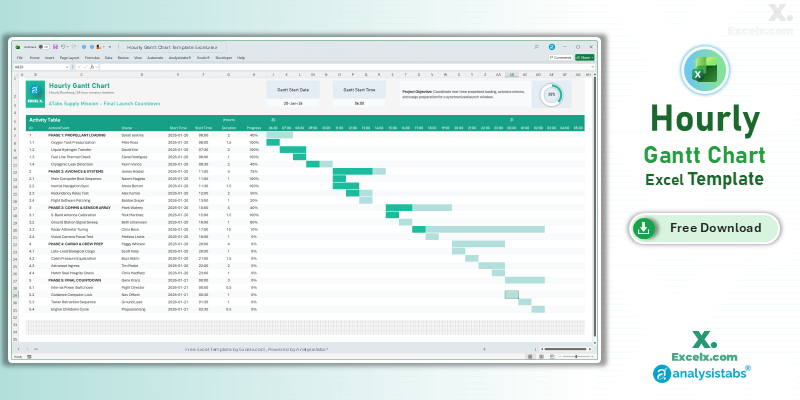Open the Developer ribbon tab

tap(220, 58)
